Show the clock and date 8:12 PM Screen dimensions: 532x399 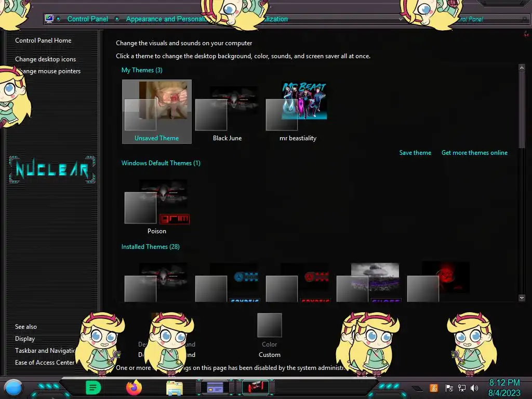pyautogui.click(x=504, y=388)
